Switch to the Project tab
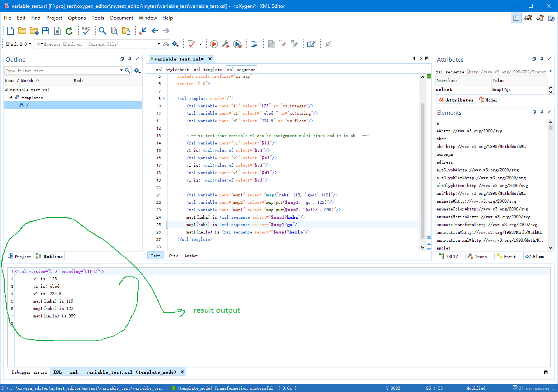 coord(20,257)
